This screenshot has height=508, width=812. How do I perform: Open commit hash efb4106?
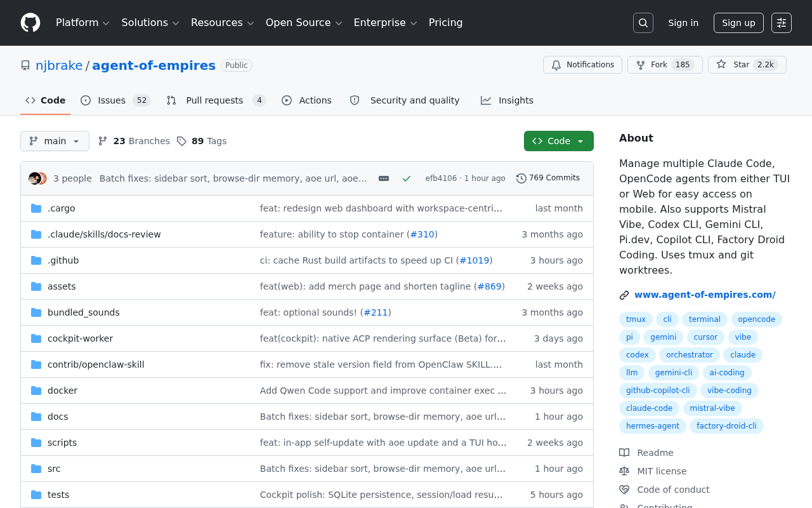[441, 178]
